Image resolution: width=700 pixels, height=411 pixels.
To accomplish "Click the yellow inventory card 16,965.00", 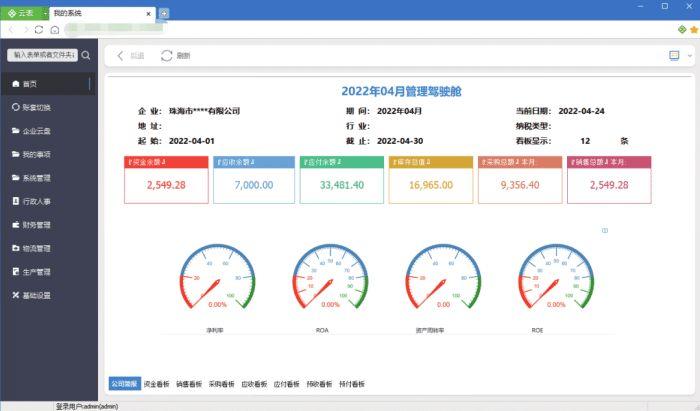I will click(x=431, y=180).
